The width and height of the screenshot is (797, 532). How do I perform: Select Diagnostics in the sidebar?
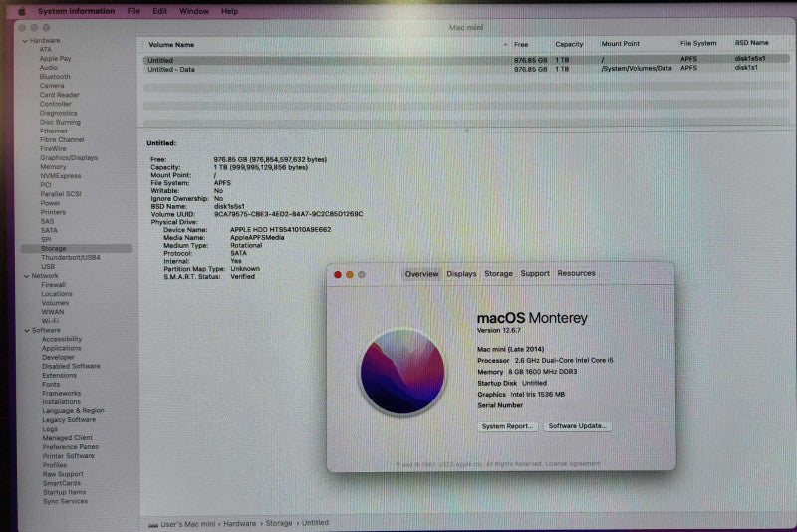[59, 113]
